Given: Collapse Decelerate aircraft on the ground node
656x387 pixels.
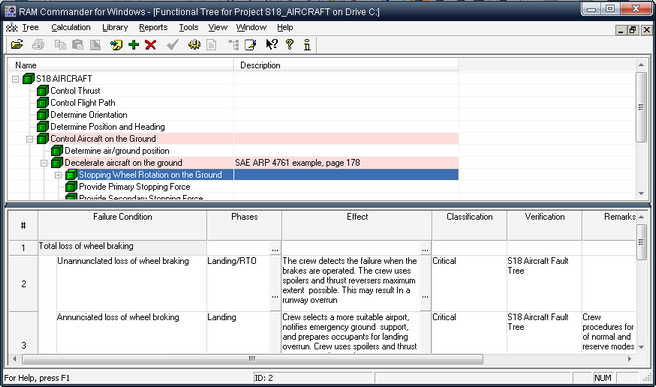Looking at the screenshot, I should click(x=44, y=163).
